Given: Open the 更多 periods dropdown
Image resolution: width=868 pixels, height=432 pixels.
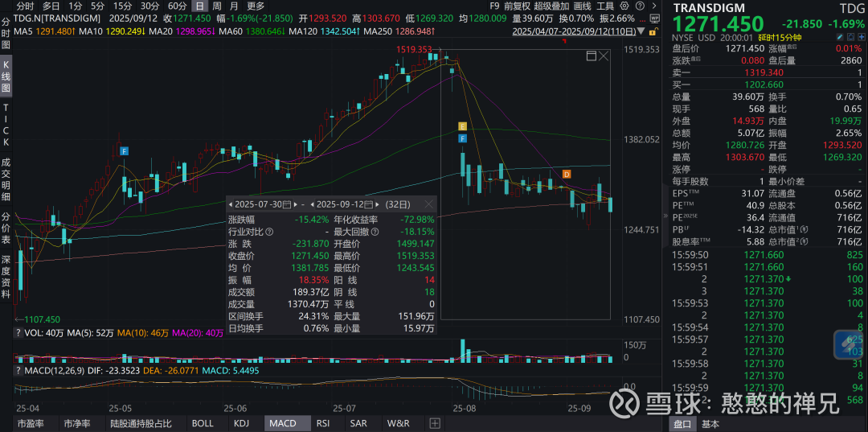Looking at the screenshot, I should pyautogui.click(x=256, y=6).
